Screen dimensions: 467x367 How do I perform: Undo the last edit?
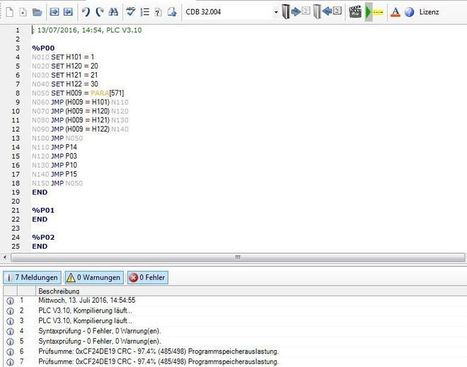86,12
